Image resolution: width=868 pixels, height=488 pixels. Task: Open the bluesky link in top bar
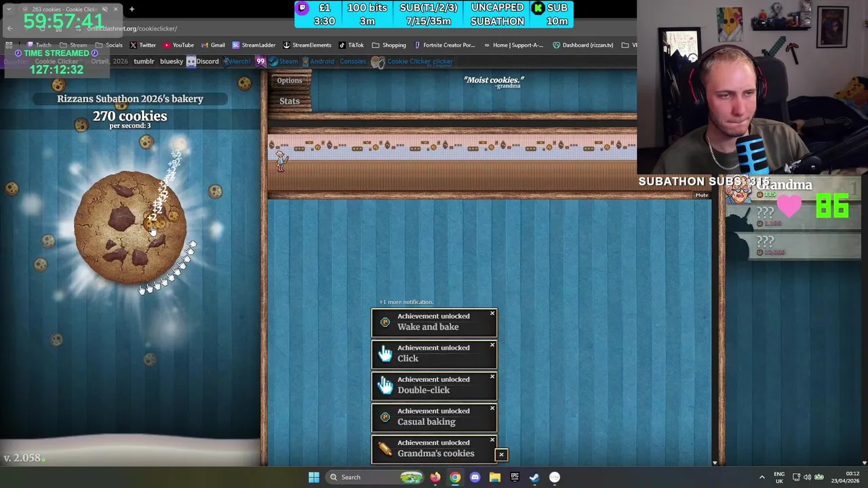172,62
